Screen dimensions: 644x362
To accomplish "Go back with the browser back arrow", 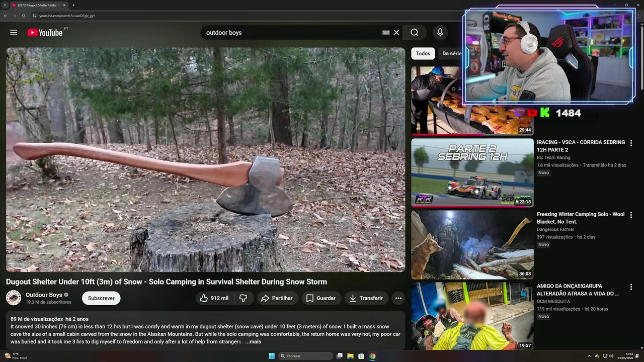I will click(6, 16).
